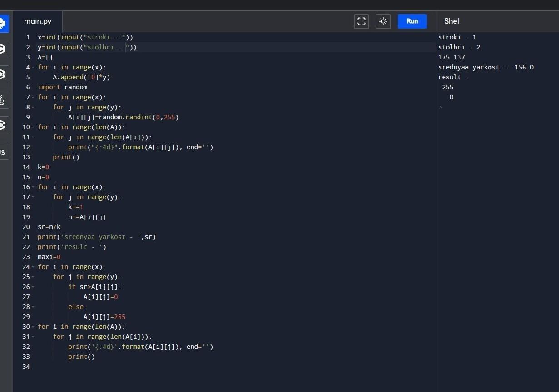Collapse the else block at line 28
Viewport: 559px width, 392px height.
pos(34,307)
